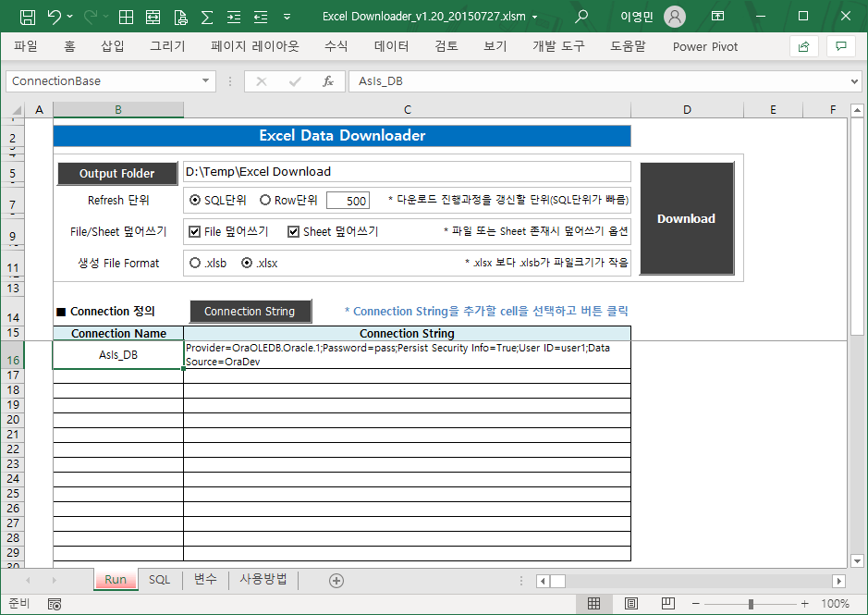
Task: Click the Increase Indent toolbar icon
Action: 233,16
